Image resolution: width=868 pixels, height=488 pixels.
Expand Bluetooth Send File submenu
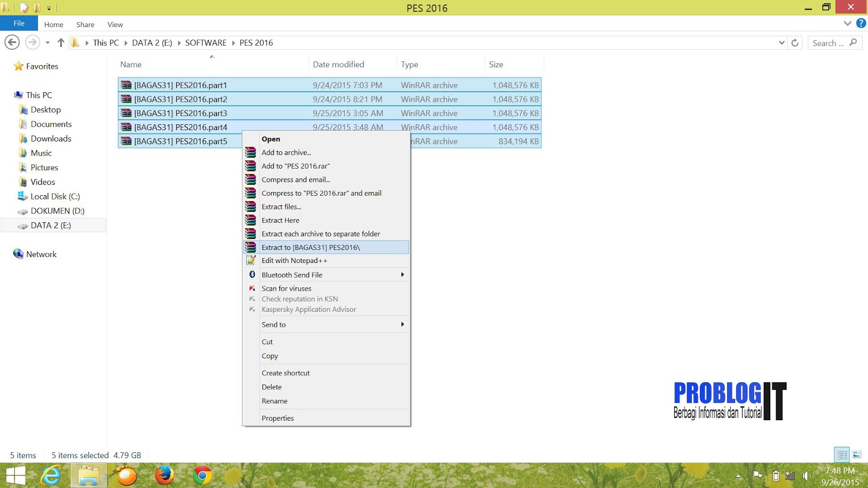402,274
